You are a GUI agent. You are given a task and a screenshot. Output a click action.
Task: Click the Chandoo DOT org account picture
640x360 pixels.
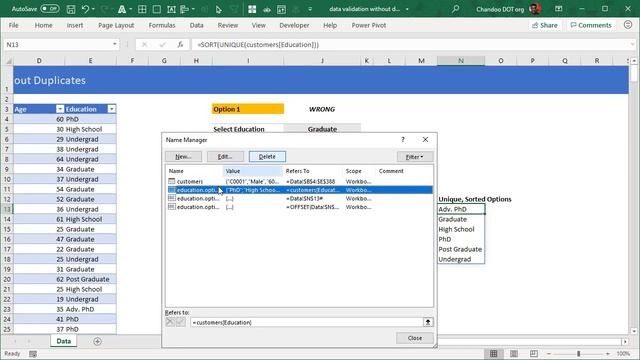pos(535,9)
